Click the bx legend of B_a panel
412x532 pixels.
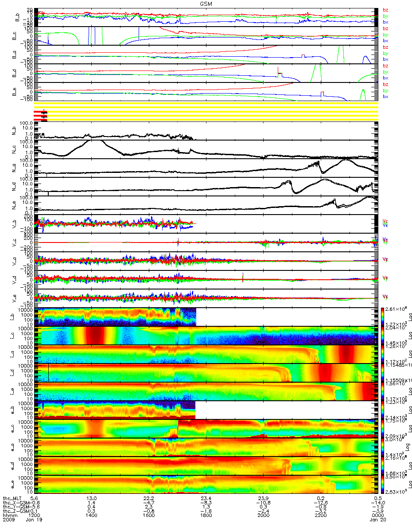pyautogui.click(x=385, y=59)
